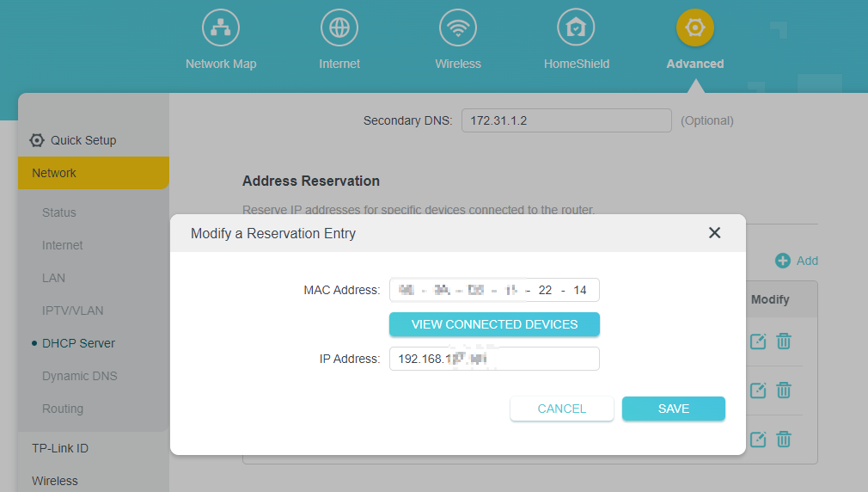The image size is (868, 492).
Task: Delete the second reservation entry
Action: pos(783,390)
